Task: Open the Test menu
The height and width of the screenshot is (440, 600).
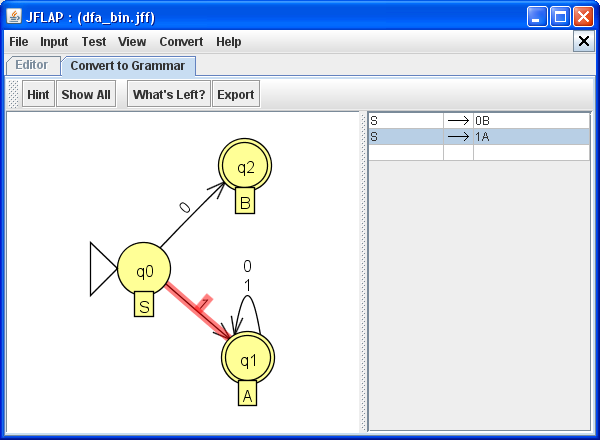Action: (x=94, y=42)
